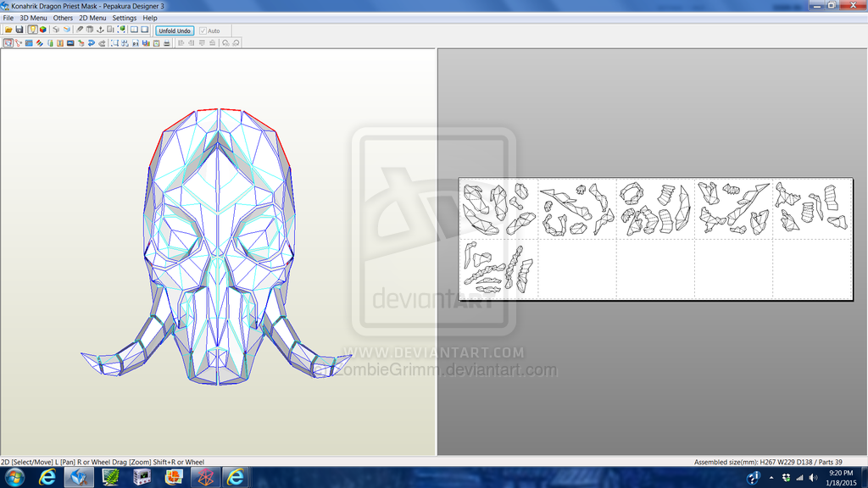Click the red wireframe polygon taskbar icon
The height and width of the screenshot is (488, 868).
(x=205, y=477)
